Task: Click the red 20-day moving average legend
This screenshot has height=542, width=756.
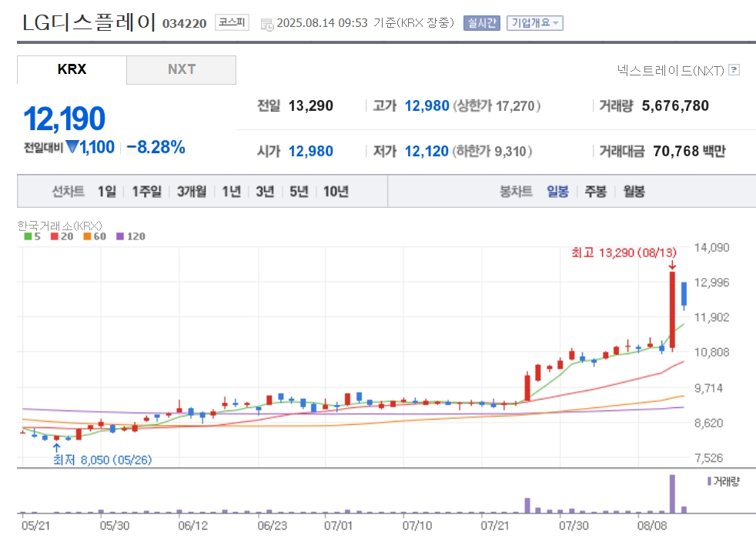Action: [62, 236]
